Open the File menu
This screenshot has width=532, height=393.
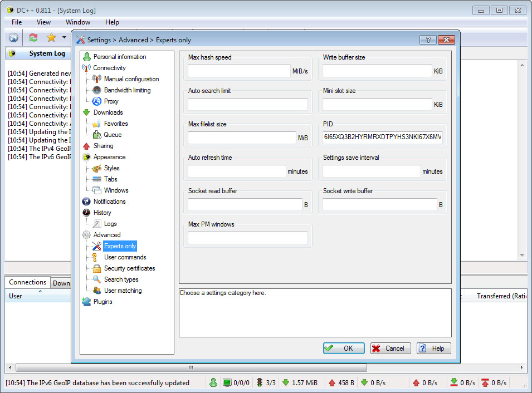[17, 22]
